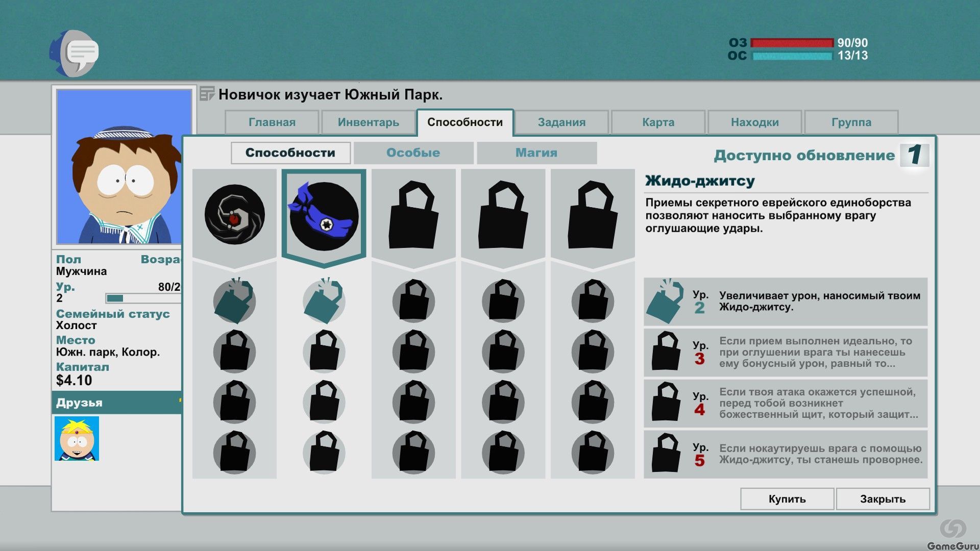
Task: Click unlocked upgrade padlock under headband ability
Action: (324, 301)
